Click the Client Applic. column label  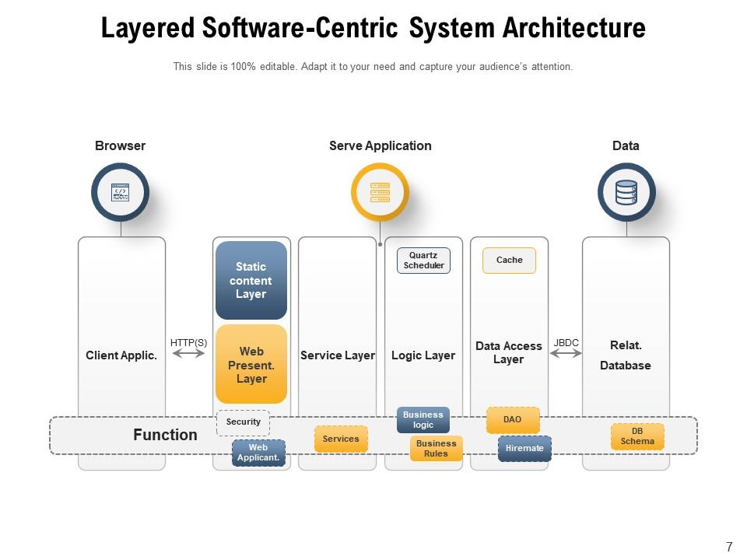click(121, 355)
